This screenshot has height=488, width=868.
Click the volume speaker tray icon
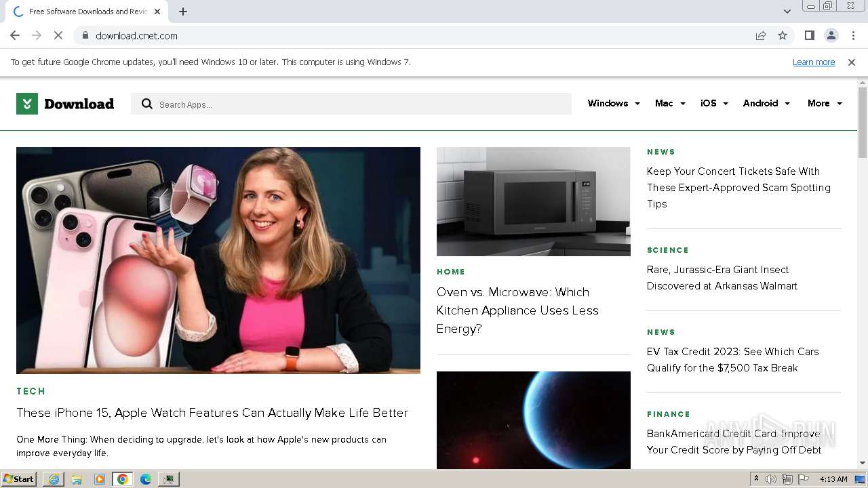[x=771, y=479]
